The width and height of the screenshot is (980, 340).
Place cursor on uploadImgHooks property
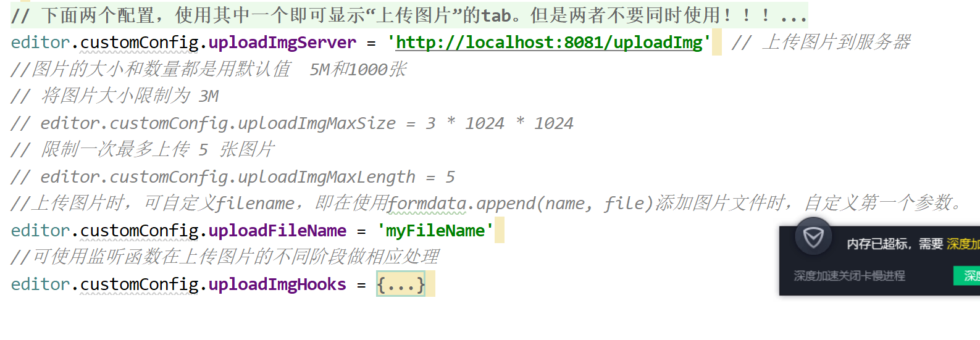[x=277, y=284]
